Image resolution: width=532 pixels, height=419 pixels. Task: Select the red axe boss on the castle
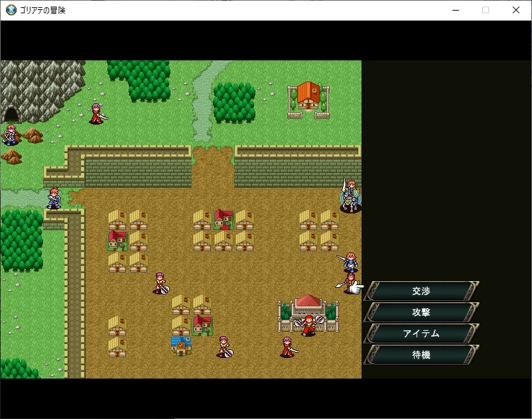[308, 325]
